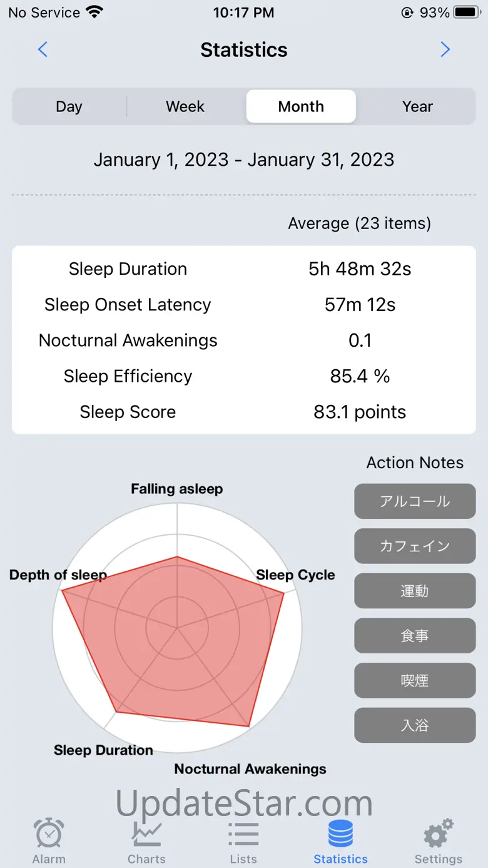Toggle the カフェイン action note

415,546
